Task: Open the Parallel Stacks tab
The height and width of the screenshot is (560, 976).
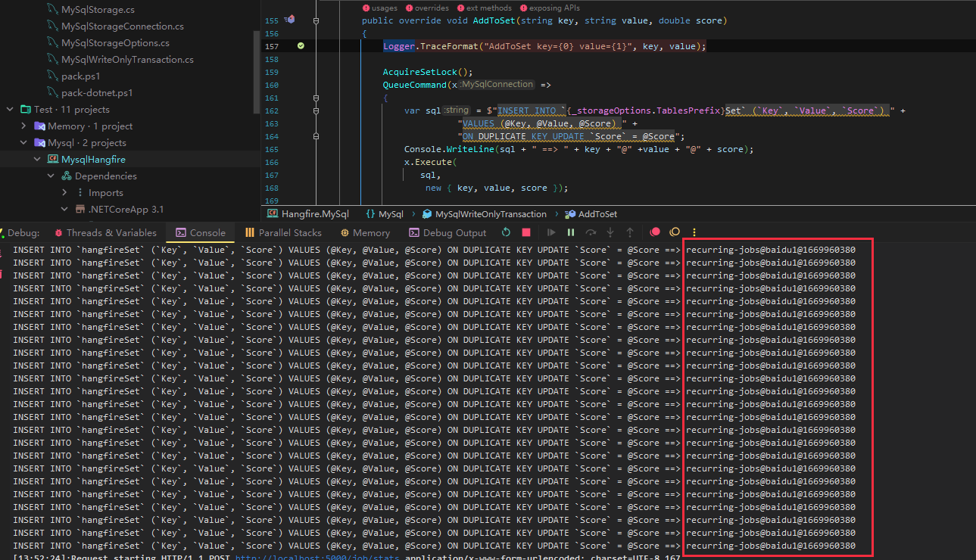Action: pyautogui.click(x=282, y=232)
